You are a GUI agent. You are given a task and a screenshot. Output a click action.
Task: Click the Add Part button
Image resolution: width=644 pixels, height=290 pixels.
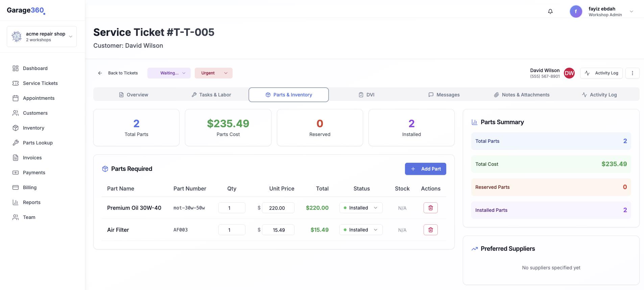[x=425, y=169]
